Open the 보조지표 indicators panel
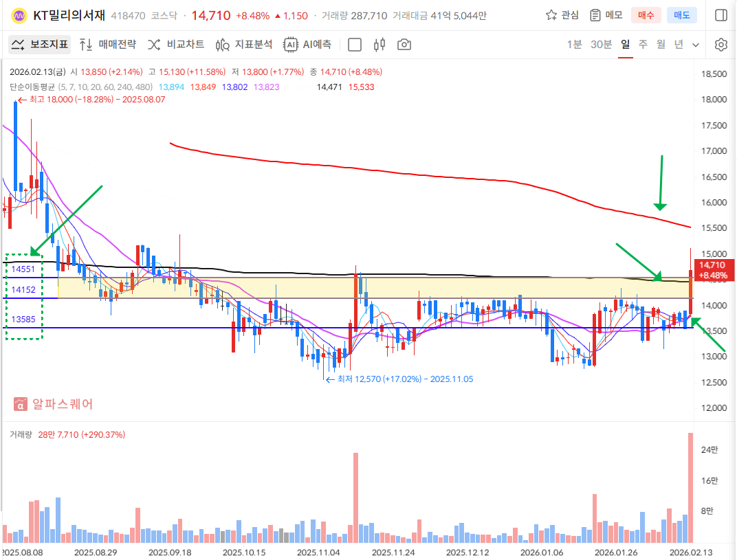 click(41, 45)
